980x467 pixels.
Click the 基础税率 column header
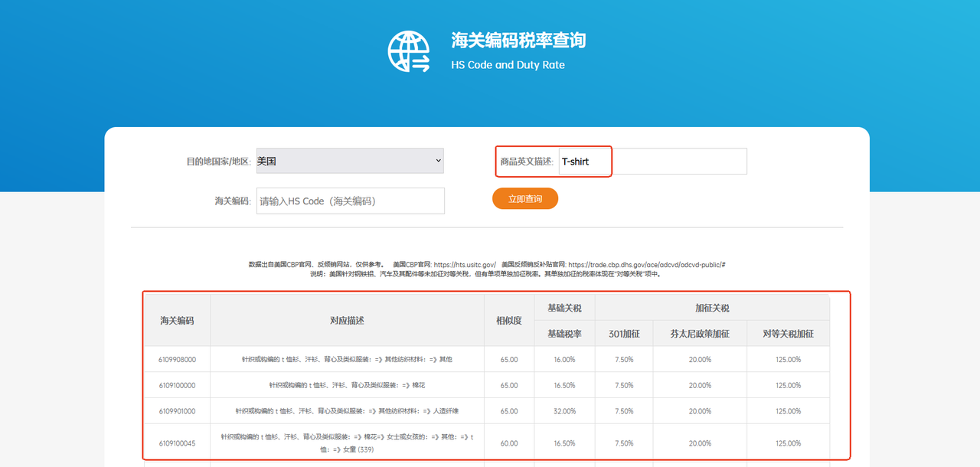pos(564,334)
